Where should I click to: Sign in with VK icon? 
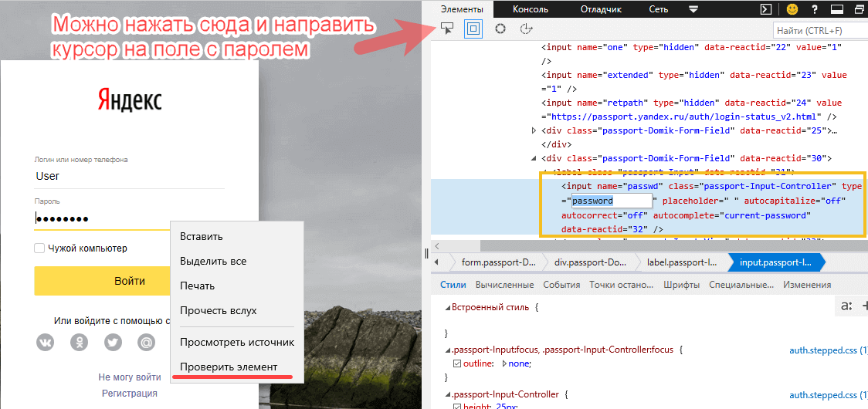coord(46,342)
